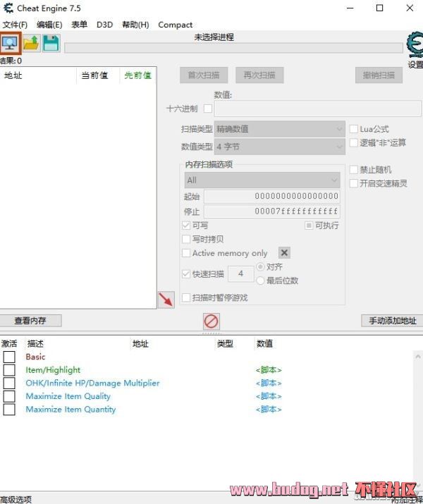This screenshot has width=423, height=504.
Task: Click the 撤销扫描 undo scan button
Action: (379, 75)
